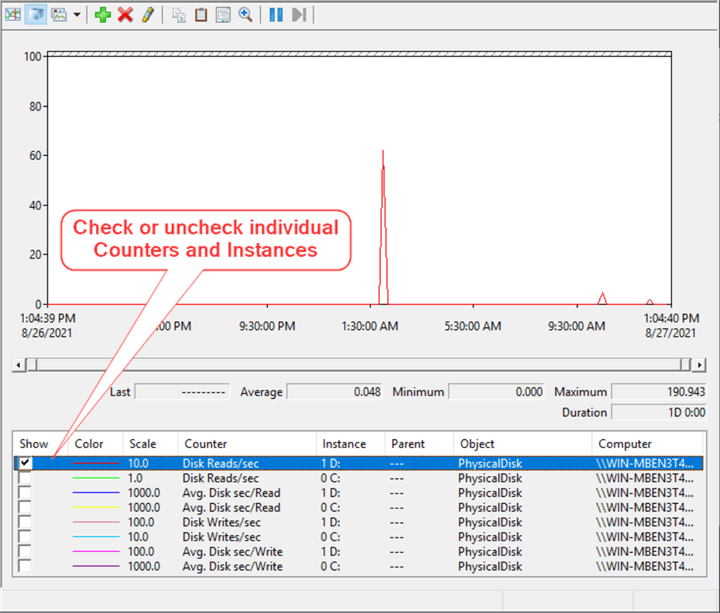Click the Copy Properties toolbar icon
This screenshot has height=613, width=720.
point(179,15)
